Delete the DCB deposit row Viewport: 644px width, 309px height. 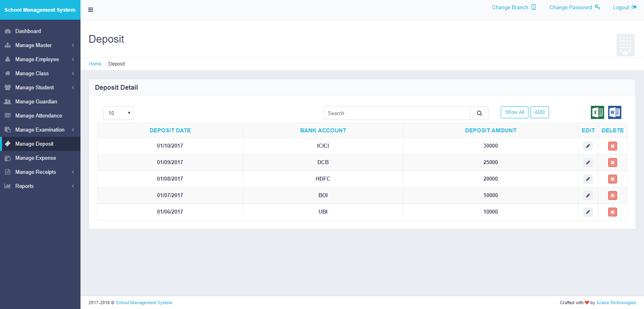pyautogui.click(x=613, y=163)
